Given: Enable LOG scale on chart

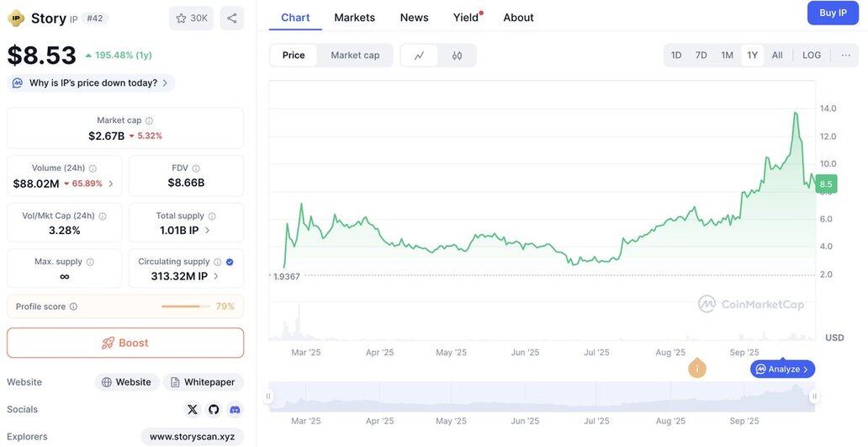Looking at the screenshot, I should (x=812, y=56).
